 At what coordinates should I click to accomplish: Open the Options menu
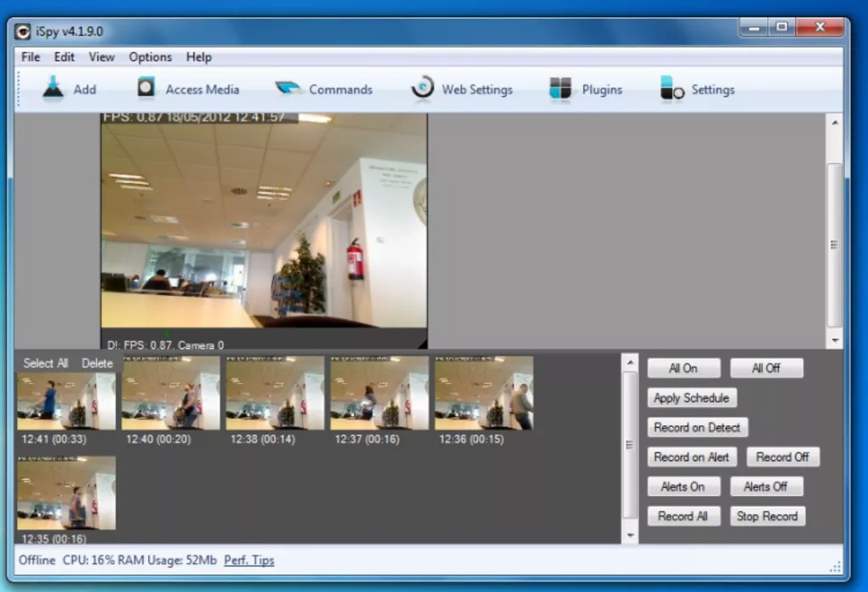(x=150, y=57)
